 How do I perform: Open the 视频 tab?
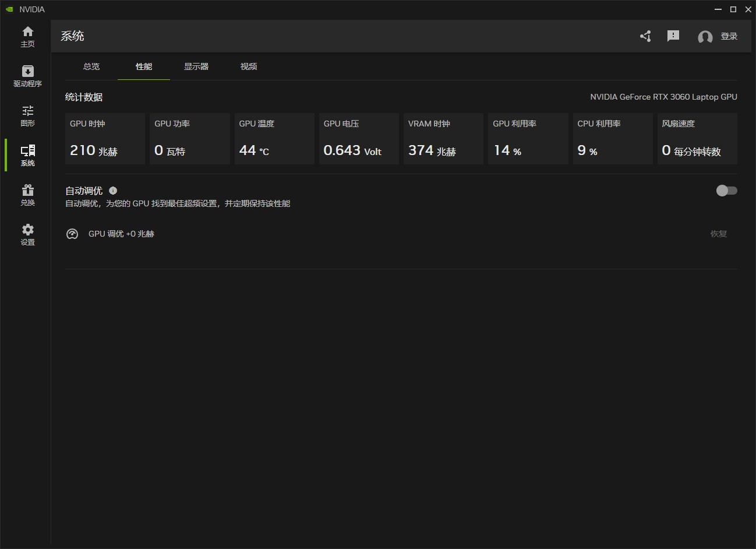pos(249,66)
